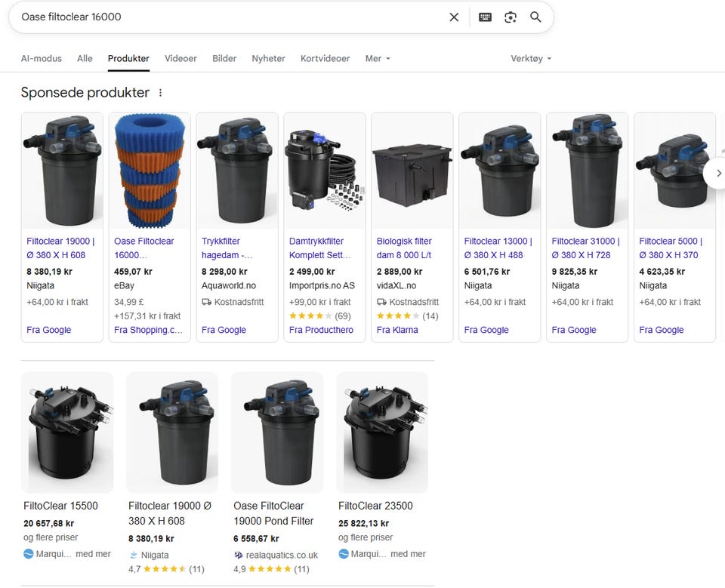
Task: Click the Marqui store icon under FiltoClear 15500
Action: pyautogui.click(x=28, y=554)
